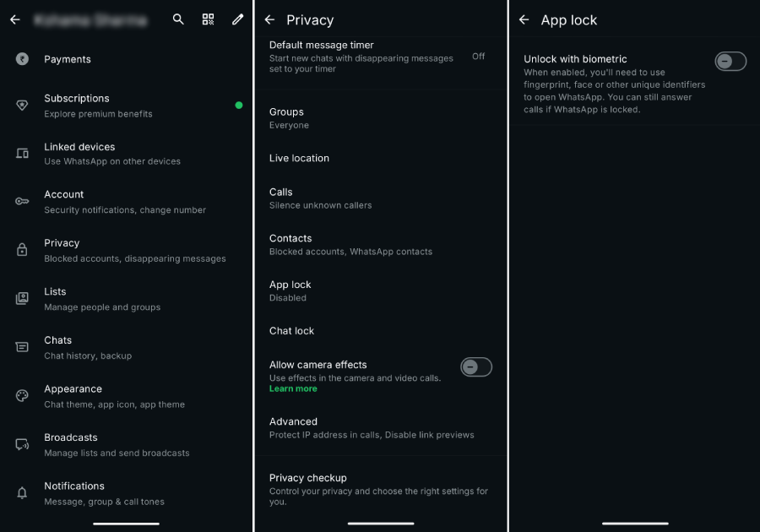The image size is (760, 532).
Task: Tap the Broadcasts icon
Action: [22, 444]
